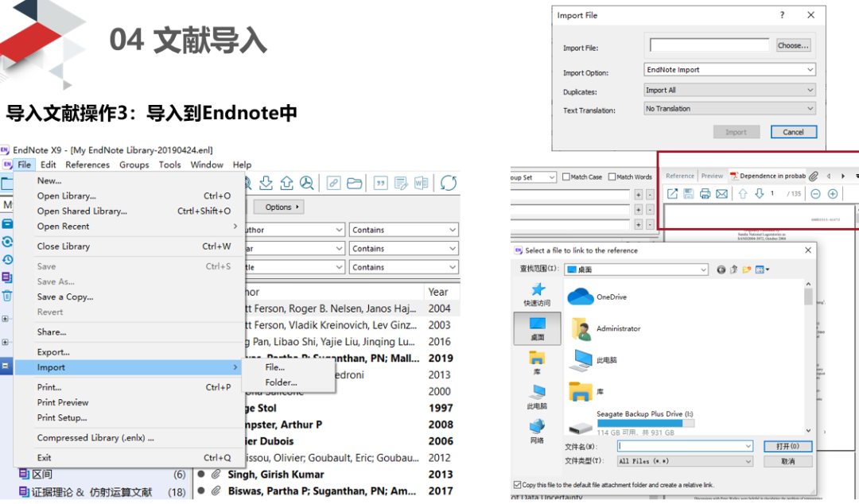Toggle the Match Words checkbox
The width and height of the screenshot is (859, 504).
click(x=612, y=176)
